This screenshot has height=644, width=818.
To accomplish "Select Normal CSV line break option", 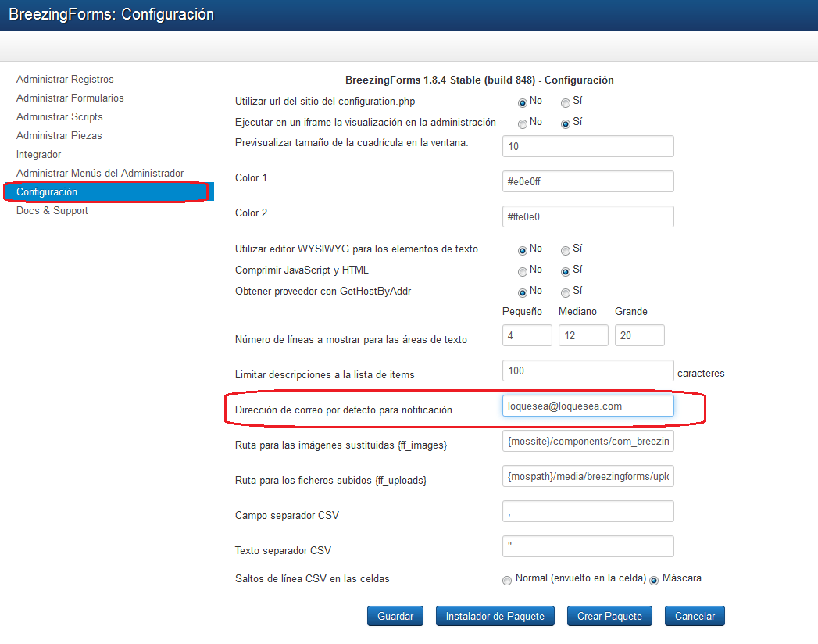I will 506,581.
